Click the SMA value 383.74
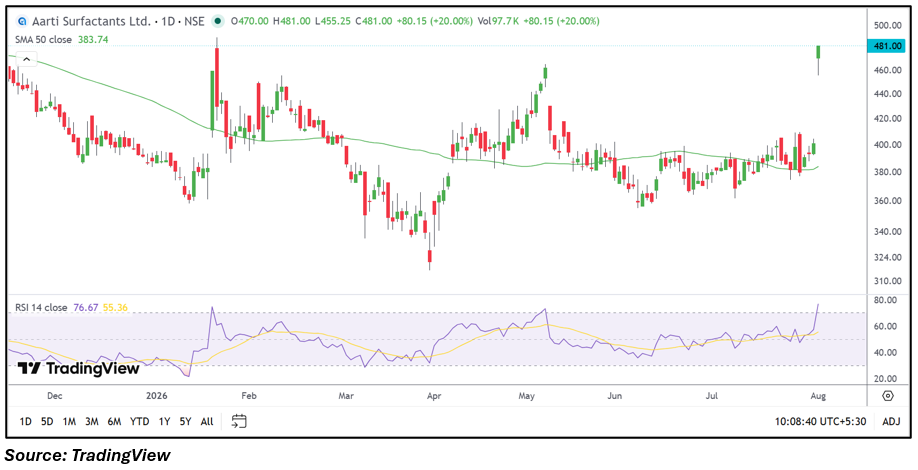 [93, 40]
